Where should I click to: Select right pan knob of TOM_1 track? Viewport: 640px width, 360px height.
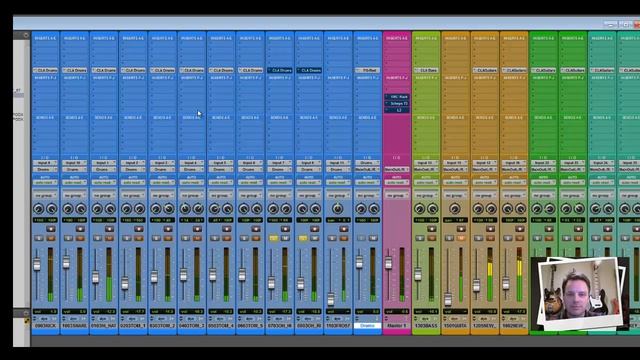[x=140, y=209]
